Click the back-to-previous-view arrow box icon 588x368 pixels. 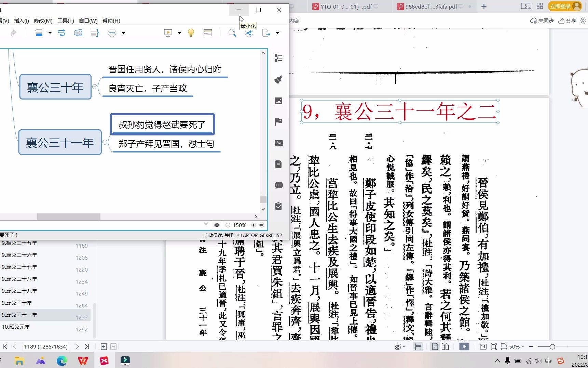coord(104,347)
